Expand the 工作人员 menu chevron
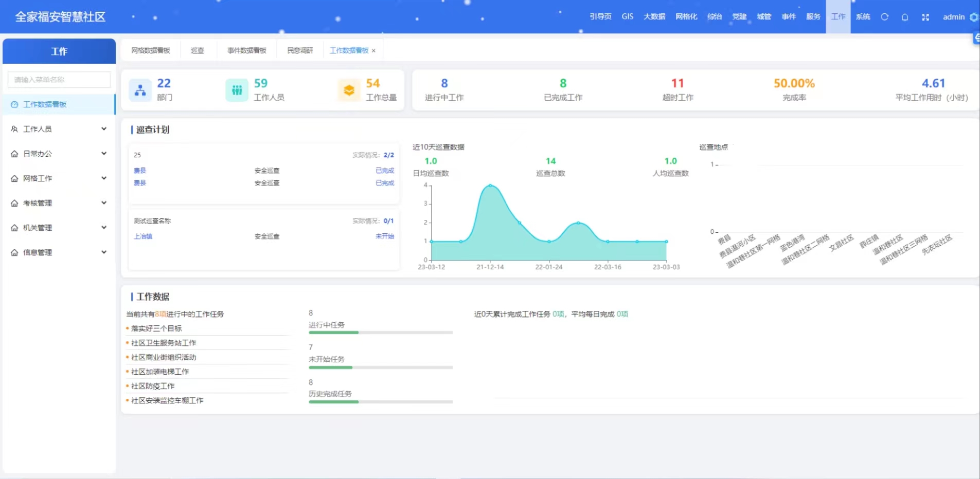980x479 pixels. tap(104, 129)
